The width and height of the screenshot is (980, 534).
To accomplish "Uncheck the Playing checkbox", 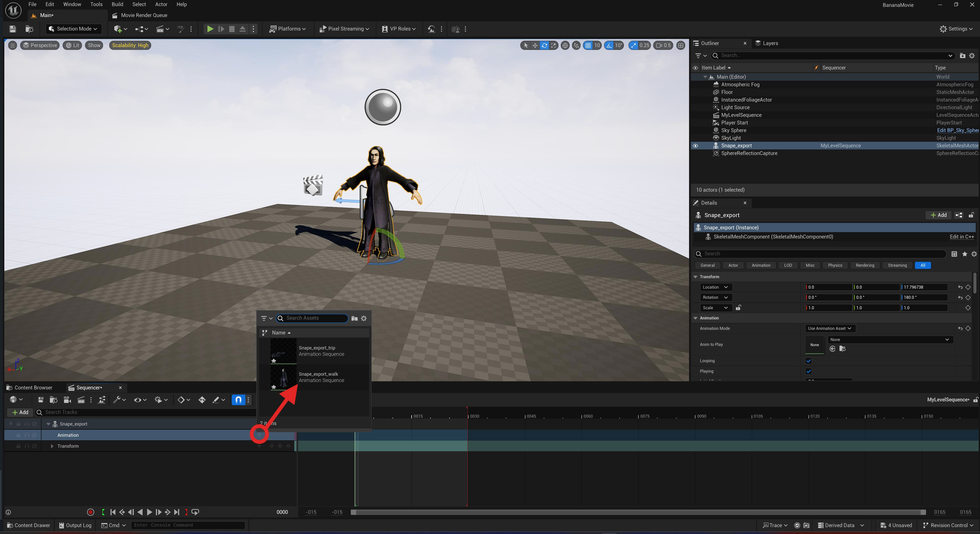I will pos(808,371).
